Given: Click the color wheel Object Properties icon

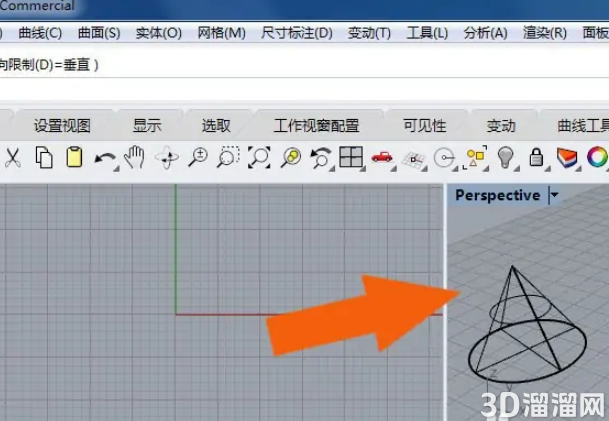Looking at the screenshot, I should click(x=597, y=157).
